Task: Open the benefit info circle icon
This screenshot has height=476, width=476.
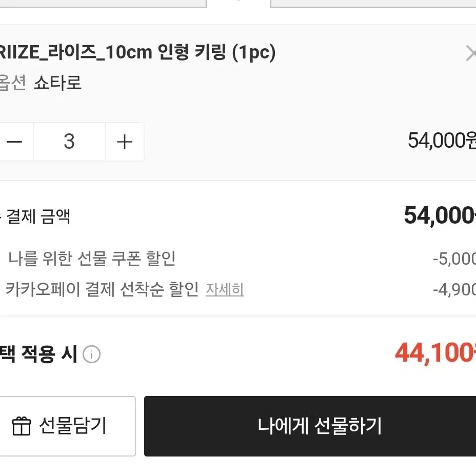Action: tap(91, 354)
